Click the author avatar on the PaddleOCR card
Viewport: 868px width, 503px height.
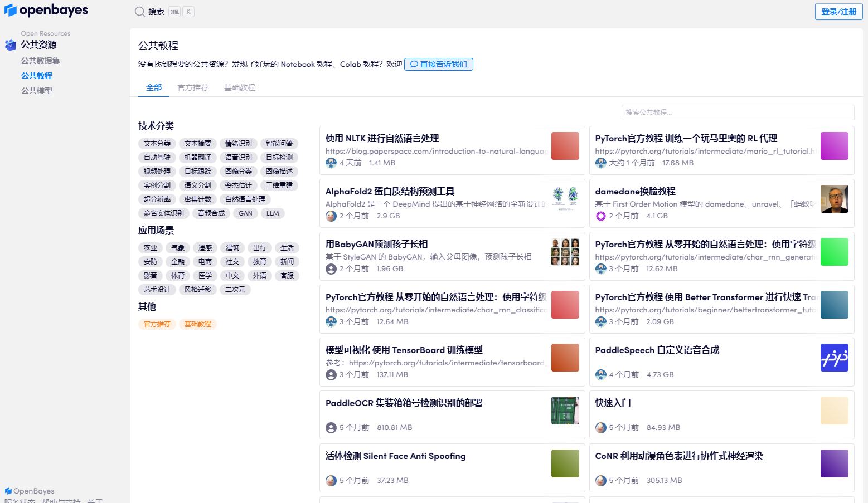pos(331,428)
